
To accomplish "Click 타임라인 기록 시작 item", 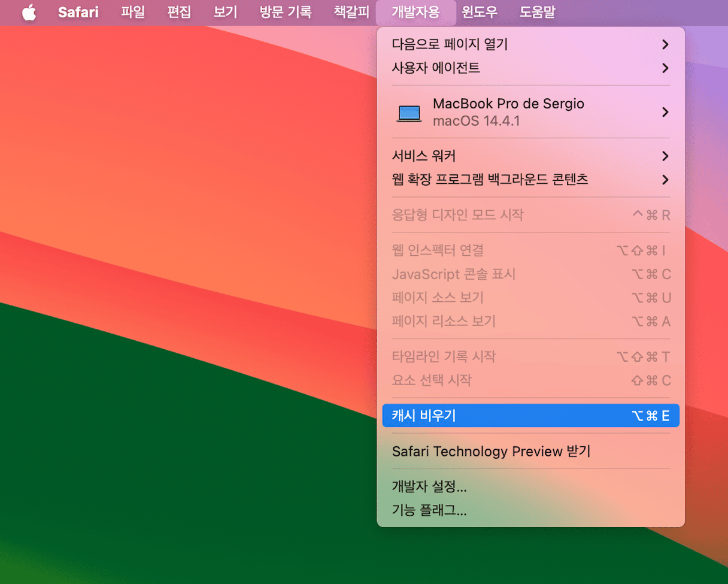I will [x=530, y=356].
